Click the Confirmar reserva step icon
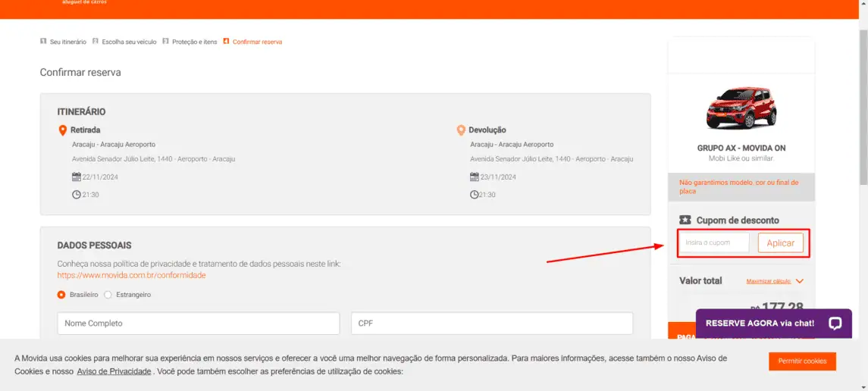The height and width of the screenshot is (391, 868). pos(226,42)
